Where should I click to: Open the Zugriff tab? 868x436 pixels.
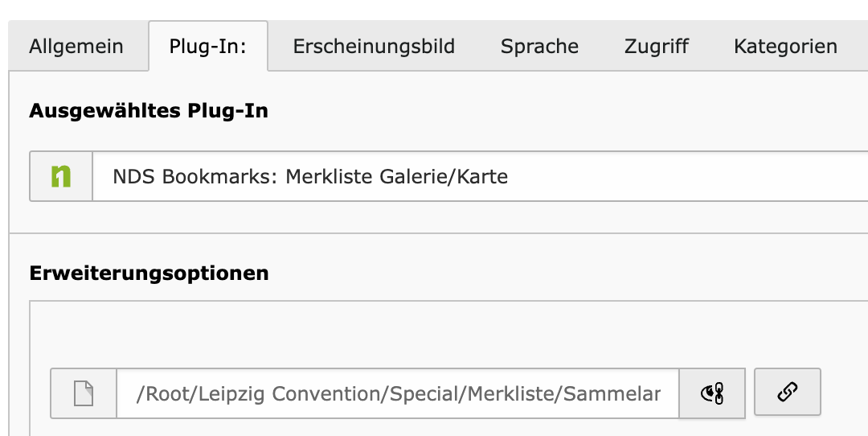(x=657, y=46)
